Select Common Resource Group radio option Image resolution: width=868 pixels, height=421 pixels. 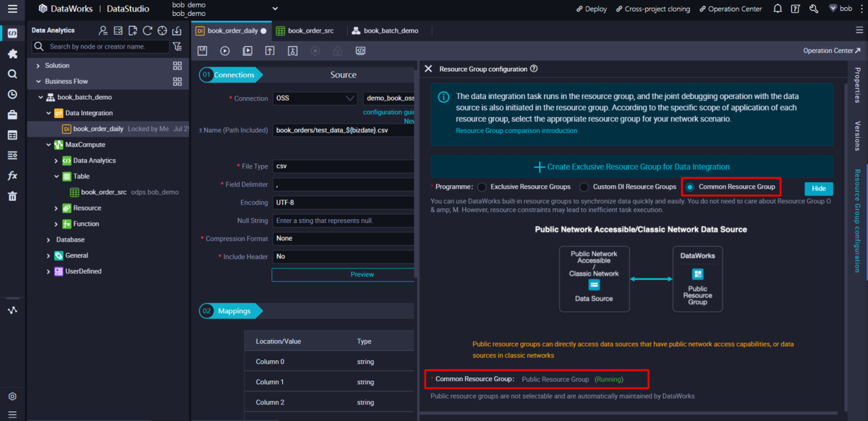coord(690,187)
